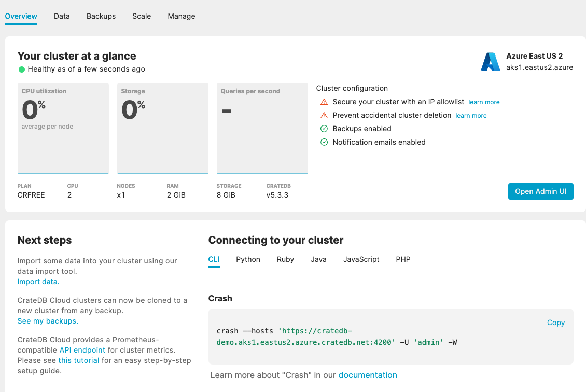Open the Backups tab

(101, 16)
